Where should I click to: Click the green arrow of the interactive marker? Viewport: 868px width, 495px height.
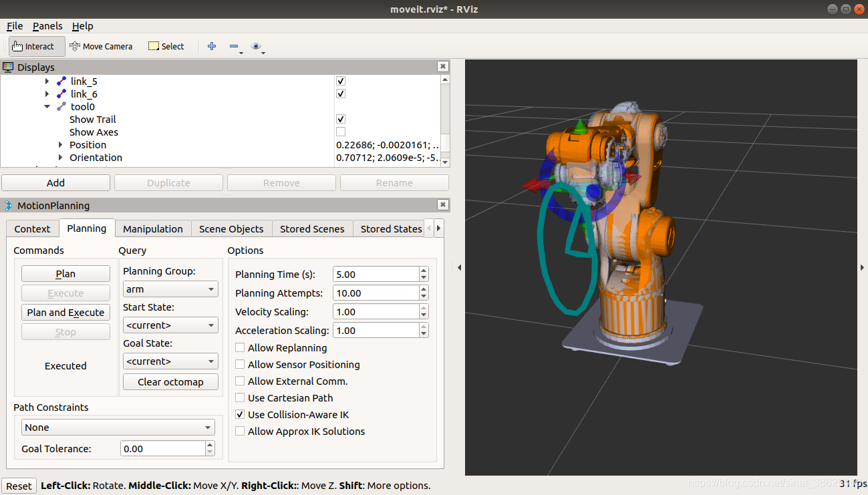(x=581, y=128)
